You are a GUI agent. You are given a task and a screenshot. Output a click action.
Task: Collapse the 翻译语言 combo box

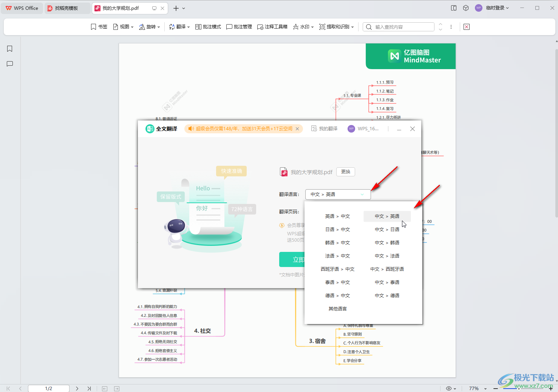click(338, 194)
